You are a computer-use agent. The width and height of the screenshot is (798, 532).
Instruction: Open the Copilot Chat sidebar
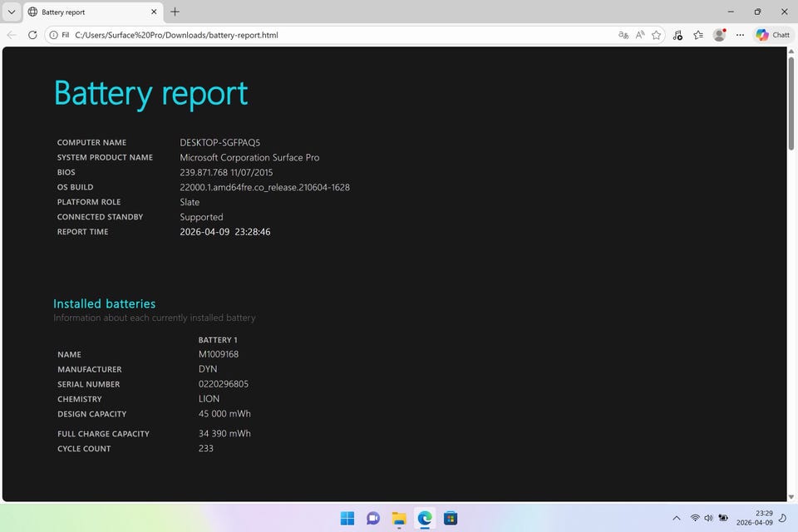[772, 35]
